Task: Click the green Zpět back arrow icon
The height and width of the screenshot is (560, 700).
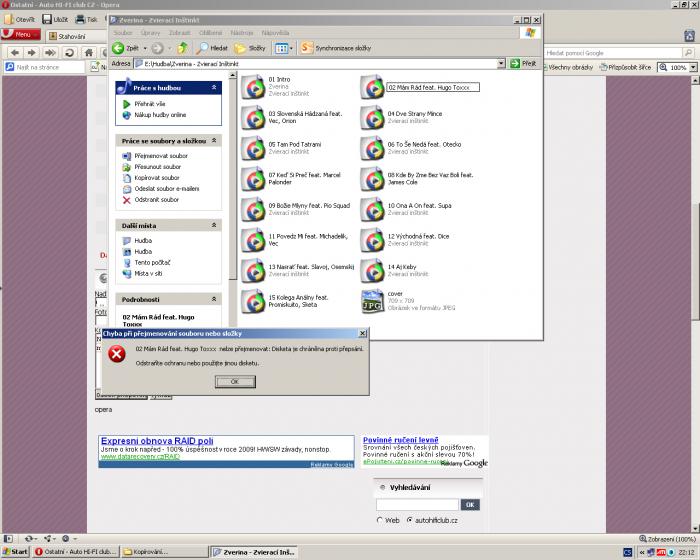Action: (x=118, y=47)
